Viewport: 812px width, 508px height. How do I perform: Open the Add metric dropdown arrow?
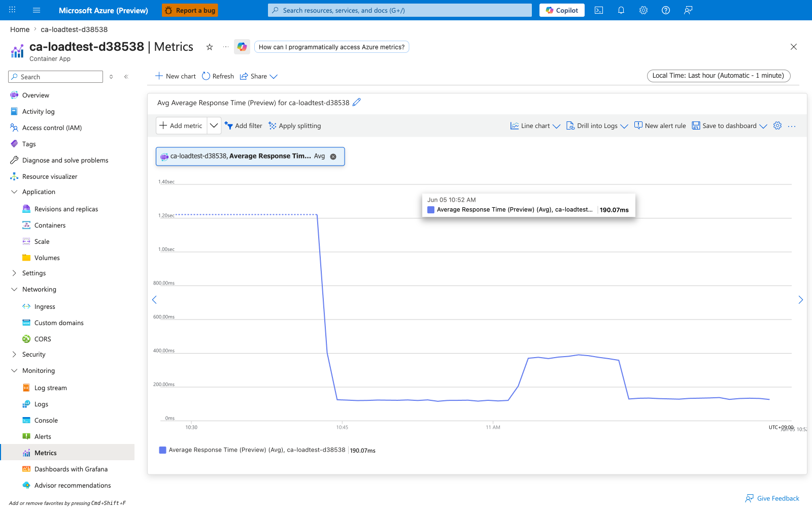(214, 125)
